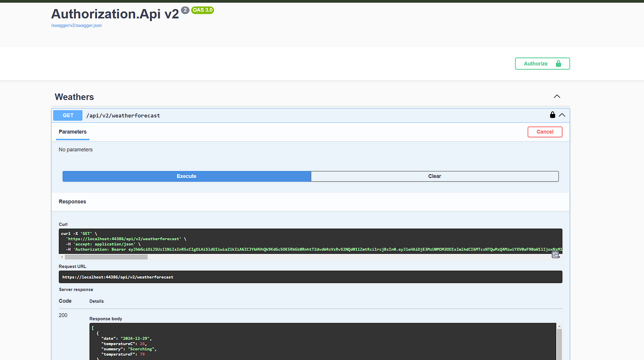Click the "2024-12-29" date value
The width and height of the screenshot is (644, 360).
[135, 338]
